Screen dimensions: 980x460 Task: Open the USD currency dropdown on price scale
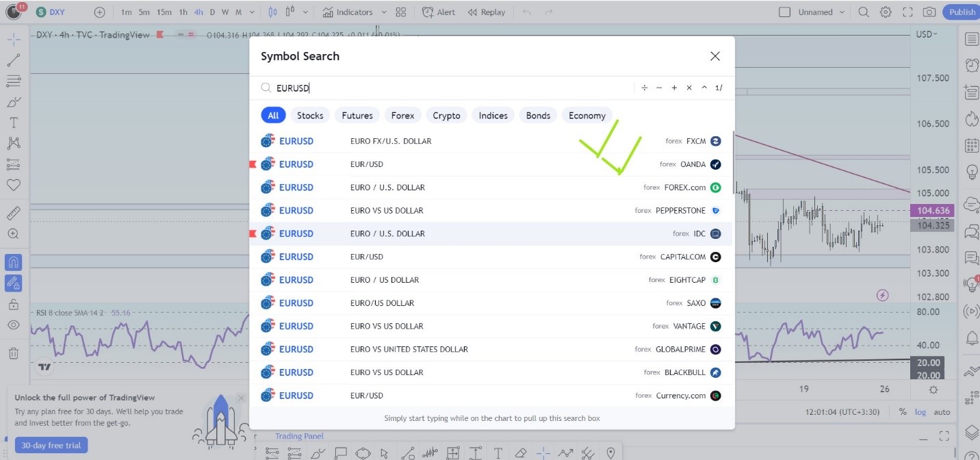point(927,34)
